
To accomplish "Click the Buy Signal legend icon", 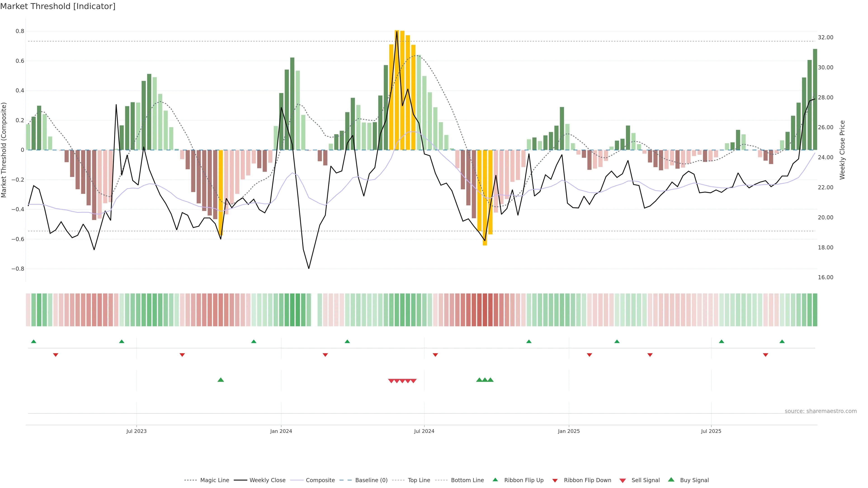I will pyautogui.click(x=671, y=480).
